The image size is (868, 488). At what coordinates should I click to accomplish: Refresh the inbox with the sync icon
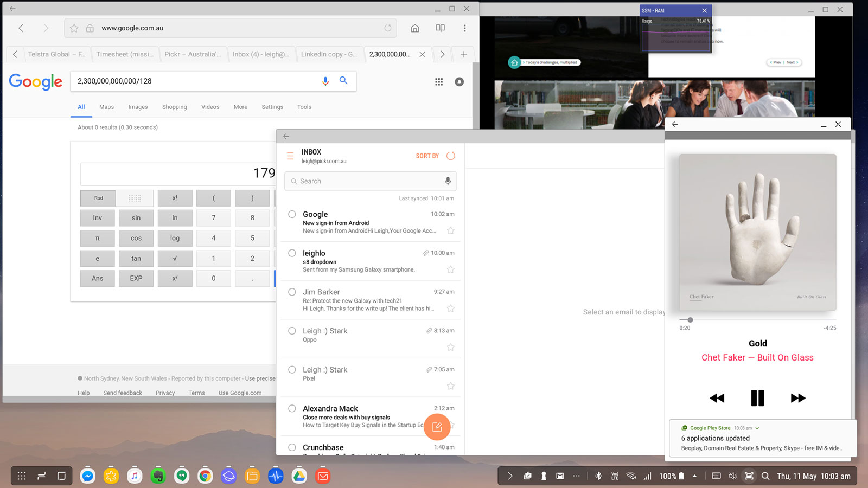[x=450, y=156]
